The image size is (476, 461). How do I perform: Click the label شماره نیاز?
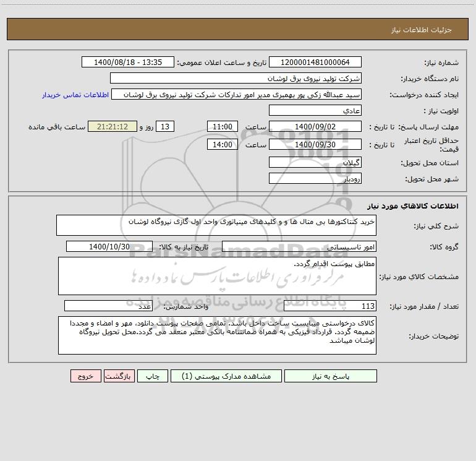coord(441,63)
